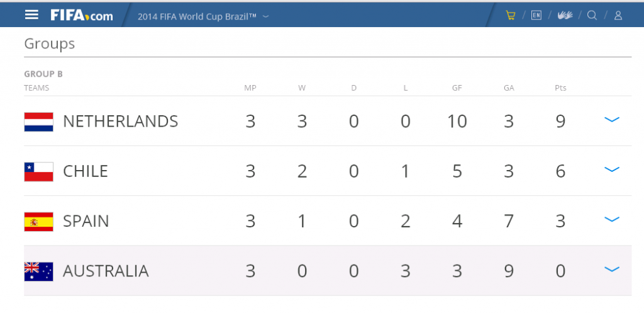Expand the Netherlands row chevron
This screenshot has height=313, width=644.
[611, 120]
